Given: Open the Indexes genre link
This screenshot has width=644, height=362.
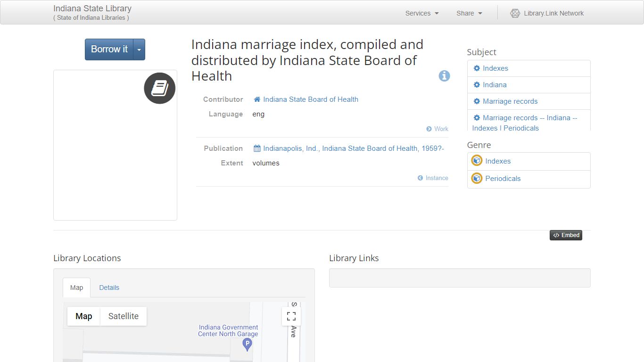Looking at the screenshot, I should tap(498, 161).
